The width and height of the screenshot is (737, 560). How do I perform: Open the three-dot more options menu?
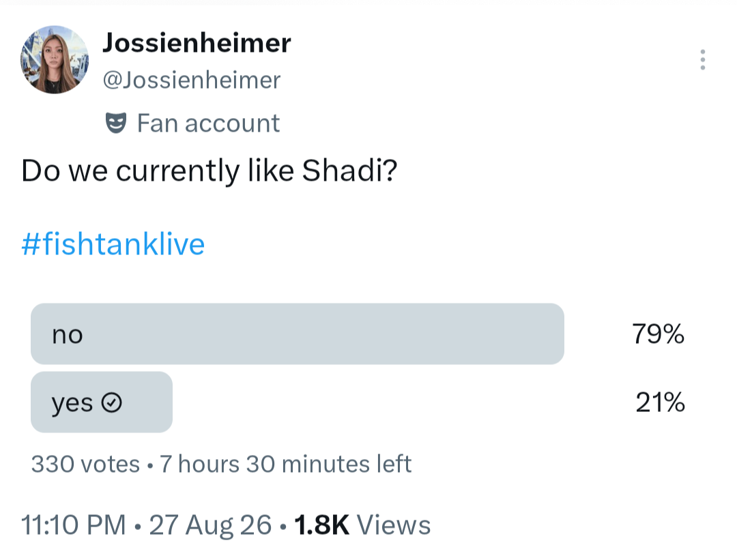[702, 59]
